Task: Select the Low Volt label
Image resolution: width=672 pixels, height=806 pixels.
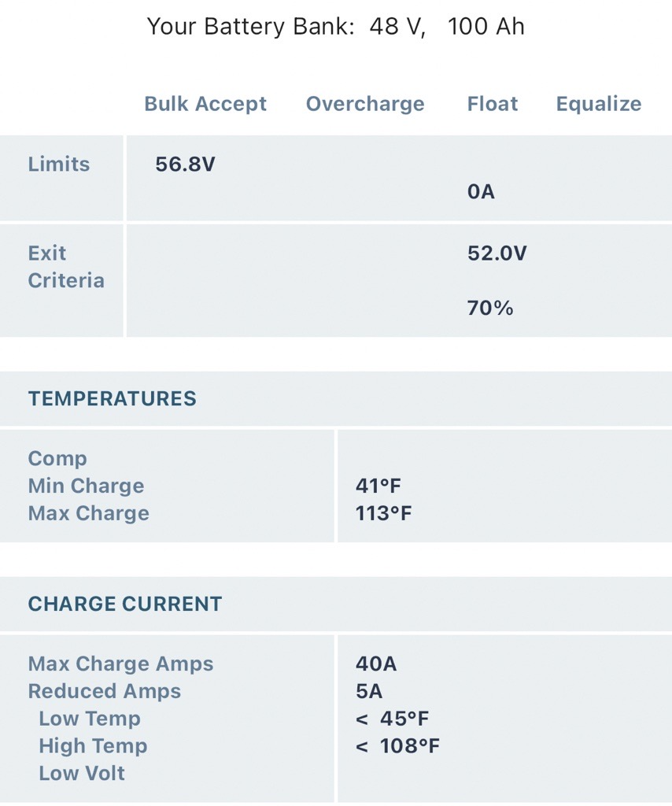Action: [x=82, y=773]
